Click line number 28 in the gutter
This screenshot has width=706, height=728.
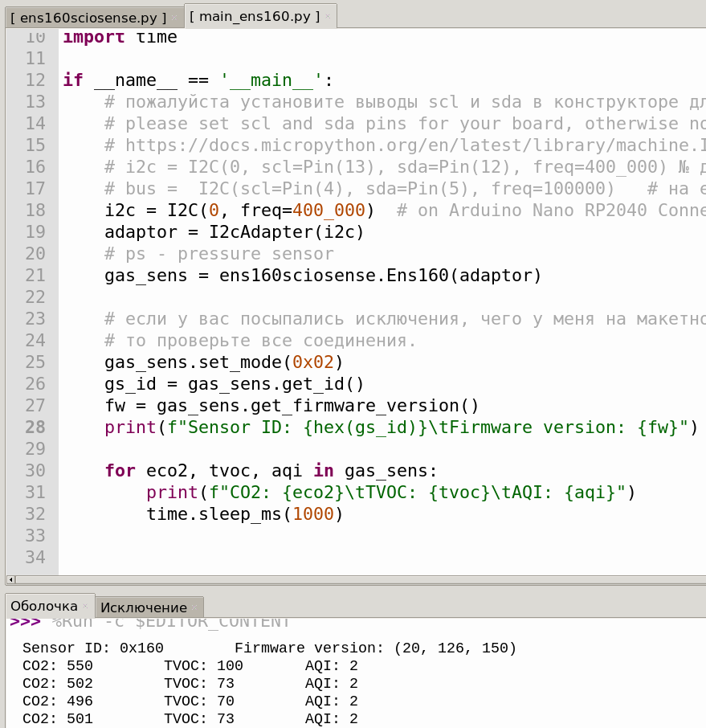(35, 427)
